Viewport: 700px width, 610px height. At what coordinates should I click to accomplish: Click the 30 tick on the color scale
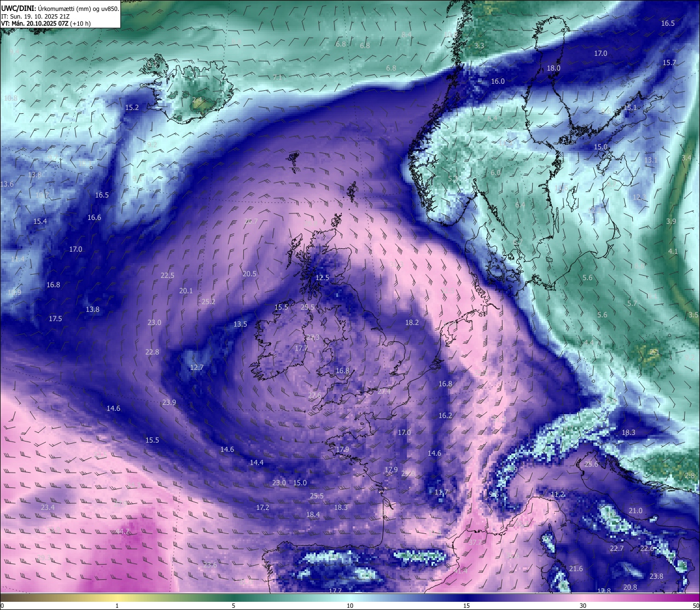[x=583, y=606]
